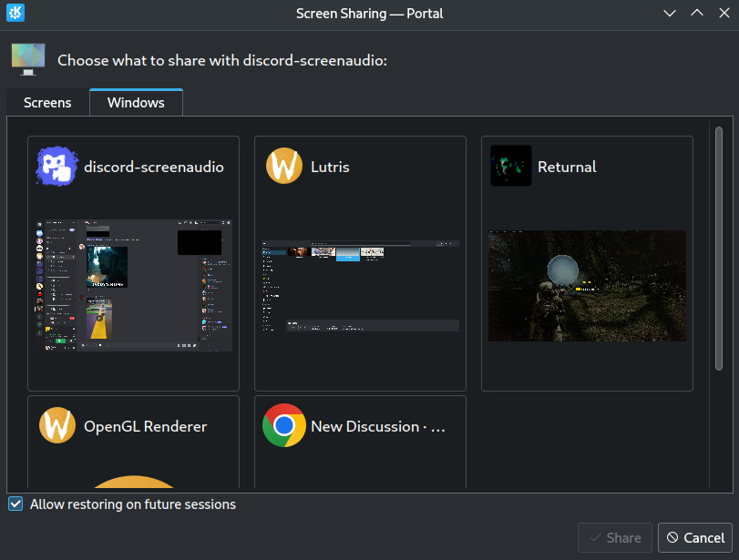Cancel the screen sharing dialog

click(x=695, y=537)
